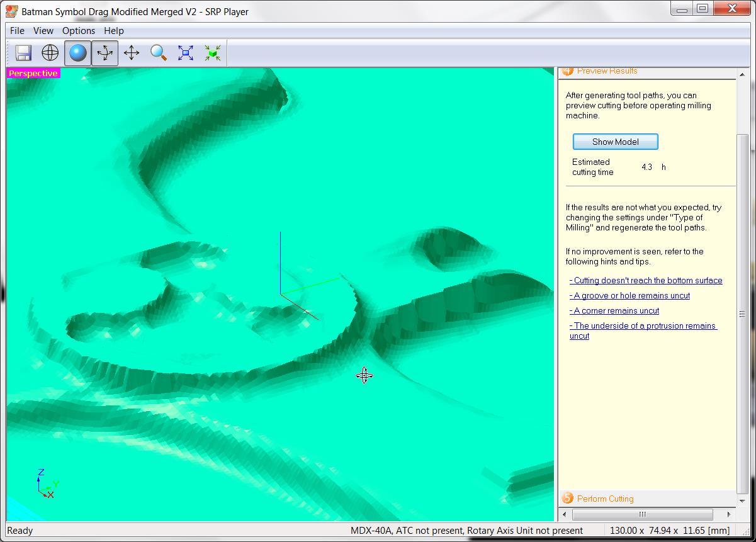Minimize the SRP Player window

pos(682,8)
